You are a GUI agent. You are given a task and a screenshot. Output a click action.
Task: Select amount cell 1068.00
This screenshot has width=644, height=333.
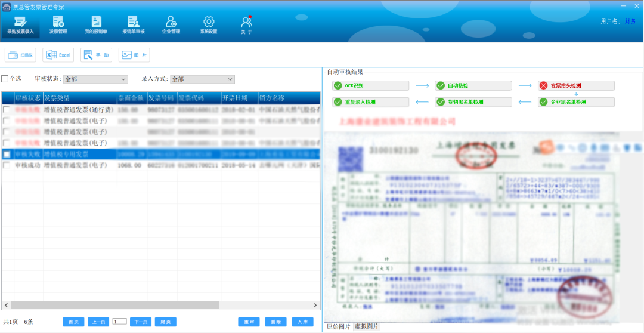coord(132,165)
